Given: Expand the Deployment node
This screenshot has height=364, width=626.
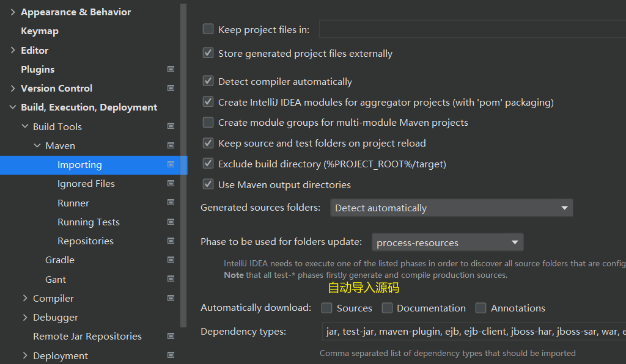Looking at the screenshot, I should pyautogui.click(x=24, y=355).
